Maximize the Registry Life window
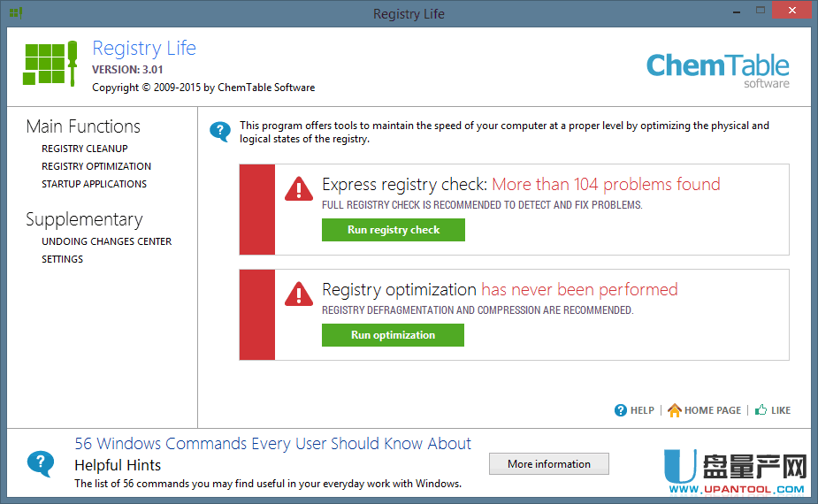The width and height of the screenshot is (818, 504). [x=761, y=11]
